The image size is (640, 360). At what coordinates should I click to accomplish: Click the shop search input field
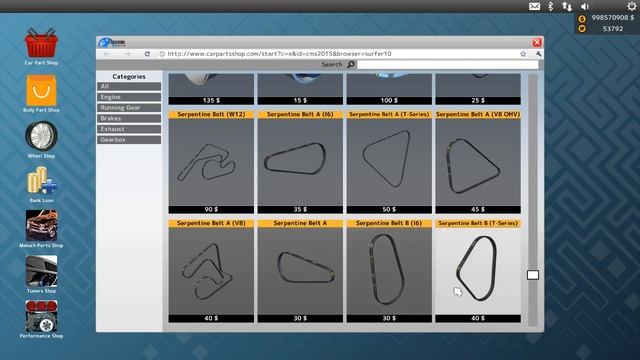pyautogui.click(x=448, y=64)
